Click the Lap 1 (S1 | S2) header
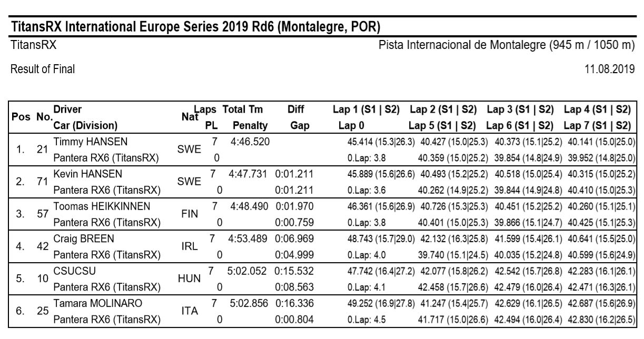Image resolution: width=644 pixels, height=339 pixels. [366, 110]
